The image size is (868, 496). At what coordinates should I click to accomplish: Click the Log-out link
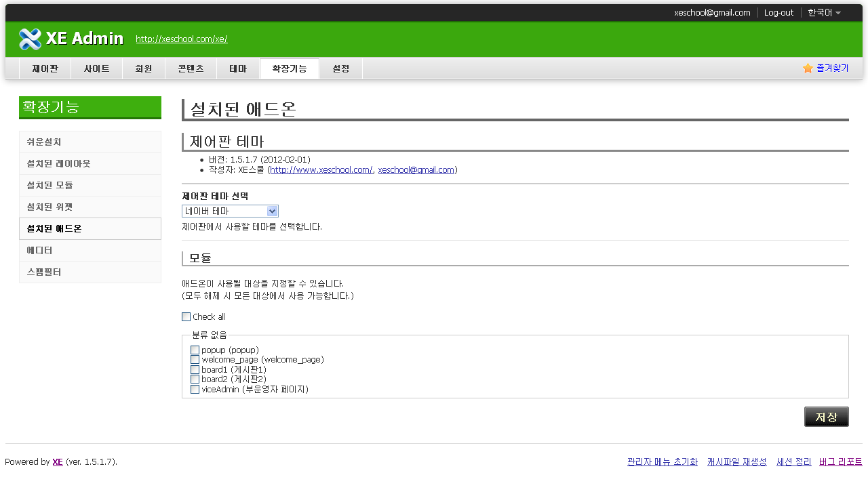(x=778, y=12)
